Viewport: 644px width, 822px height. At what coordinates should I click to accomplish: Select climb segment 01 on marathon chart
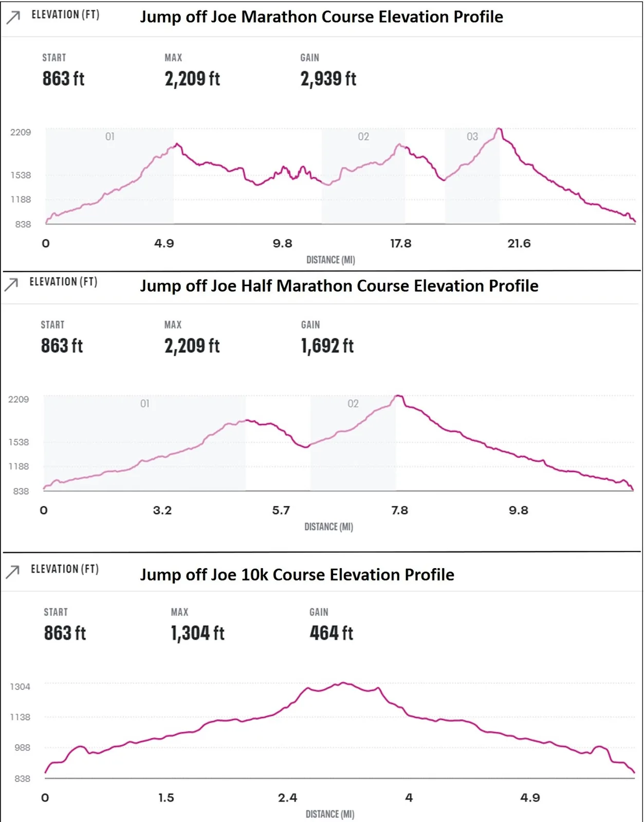click(109, 176)
